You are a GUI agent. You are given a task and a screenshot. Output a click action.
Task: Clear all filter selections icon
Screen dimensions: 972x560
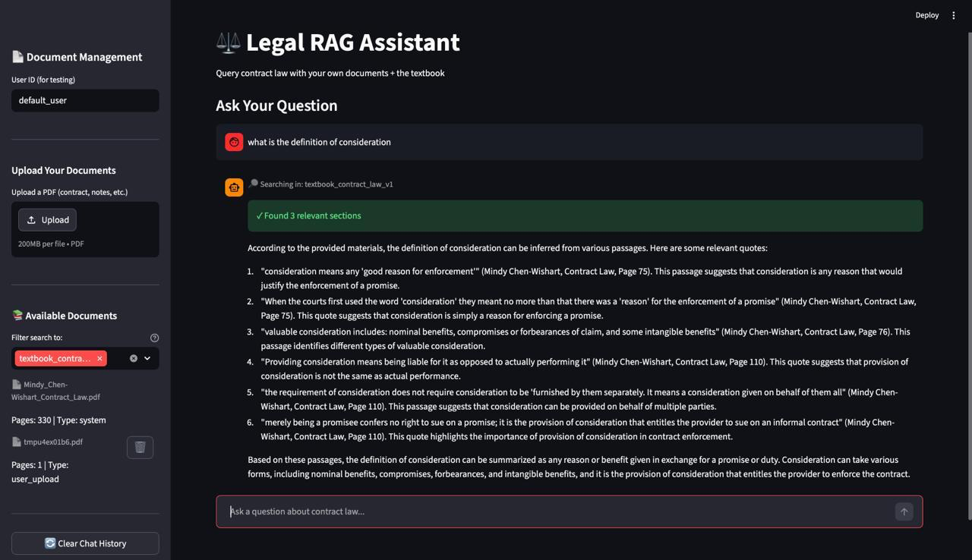tap(134, 358)
